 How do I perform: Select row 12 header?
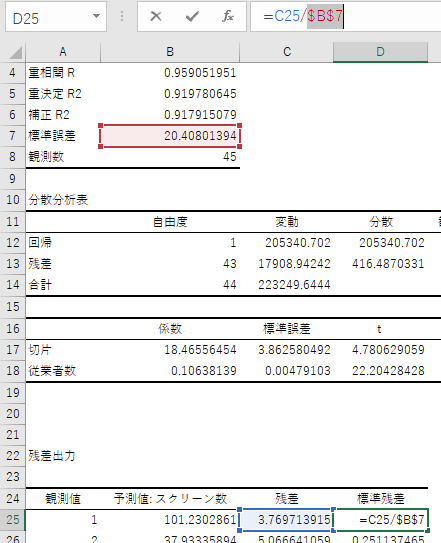pos(12,243)
